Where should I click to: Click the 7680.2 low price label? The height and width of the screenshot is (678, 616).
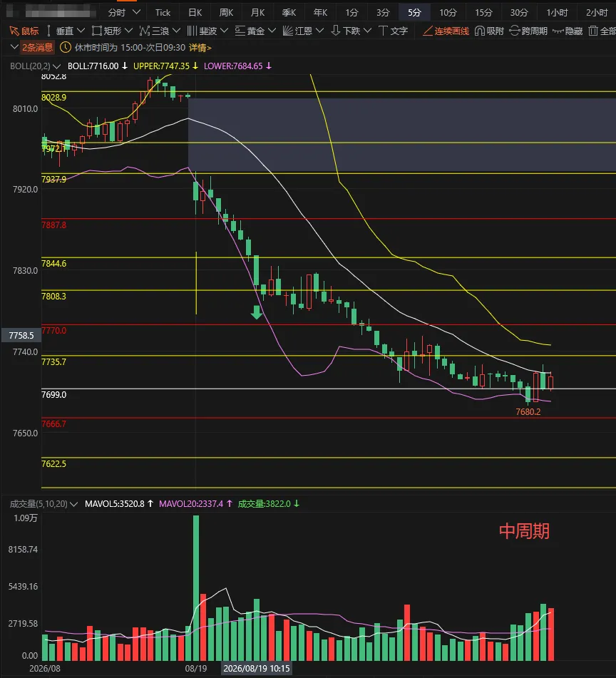[528, 411]
